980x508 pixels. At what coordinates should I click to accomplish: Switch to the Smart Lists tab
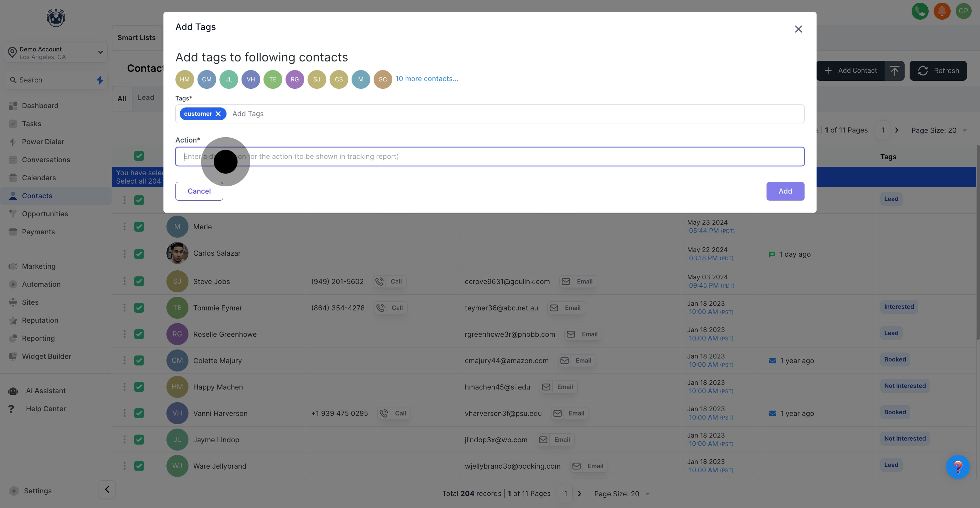tap(136, 38)
